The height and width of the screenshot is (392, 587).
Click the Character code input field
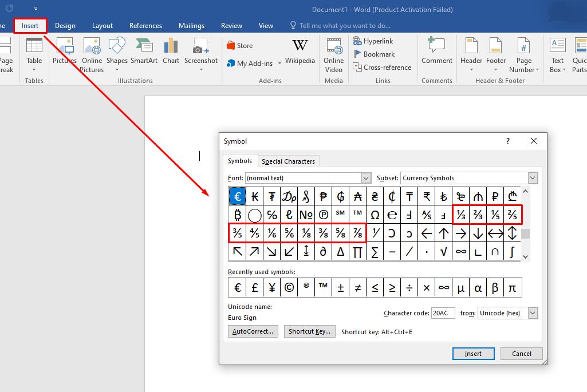(443, 313)
